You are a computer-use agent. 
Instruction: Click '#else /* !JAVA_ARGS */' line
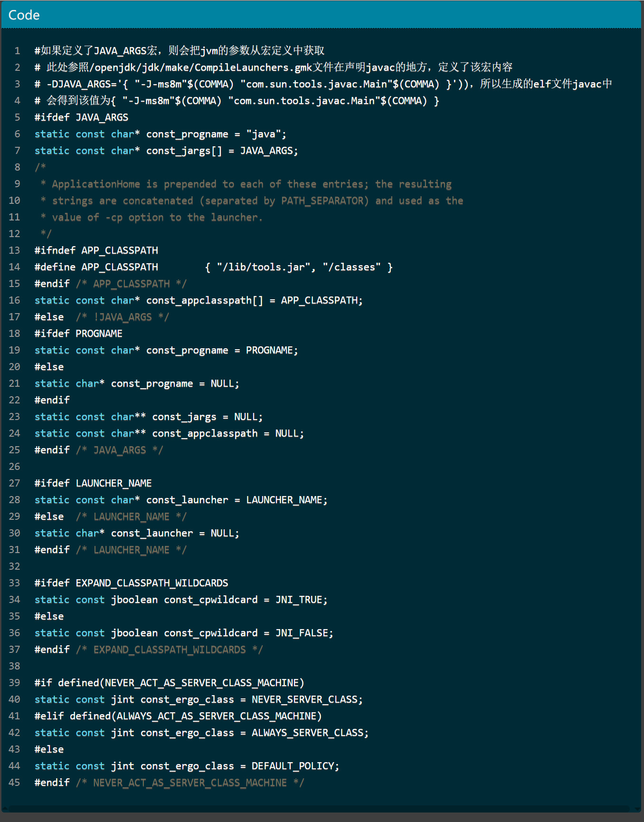pos(102,317)
